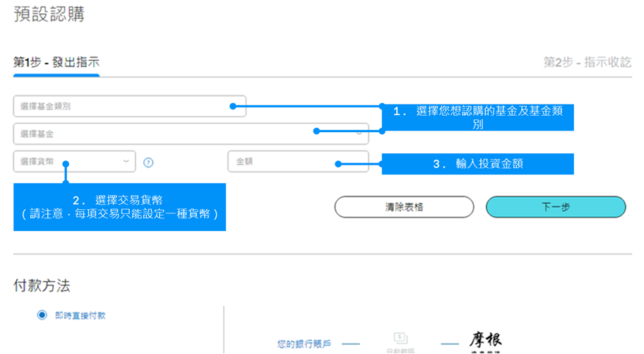The height and width of the screenshot is (354, 644).
Task: Click the blue callout 選擇您想認購的基金及基金類別
Action: (477, 117)
